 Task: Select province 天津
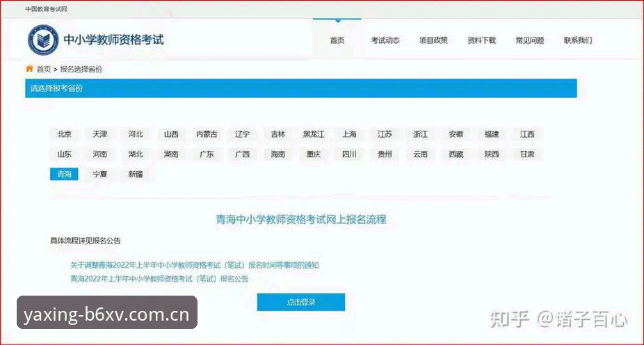(x=100, y=134)
